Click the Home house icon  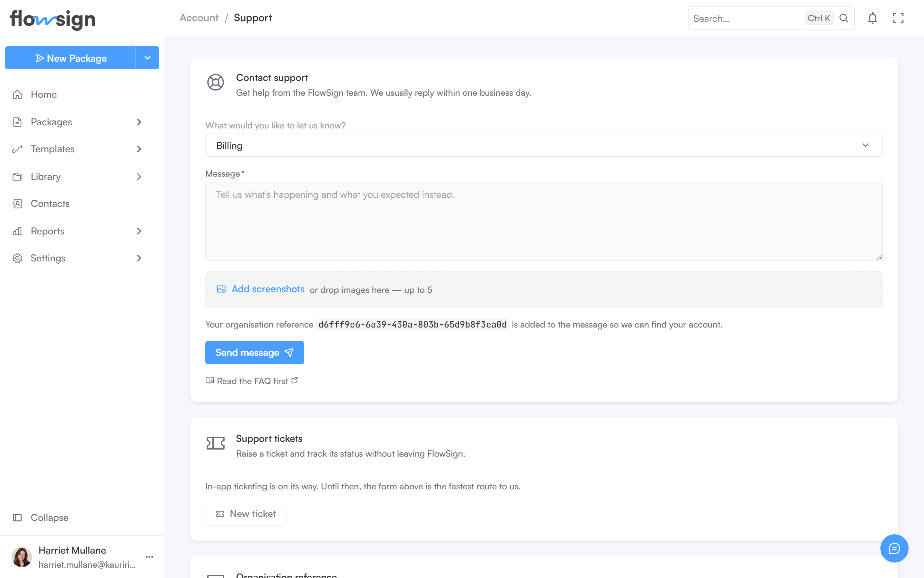click(17, 94)
